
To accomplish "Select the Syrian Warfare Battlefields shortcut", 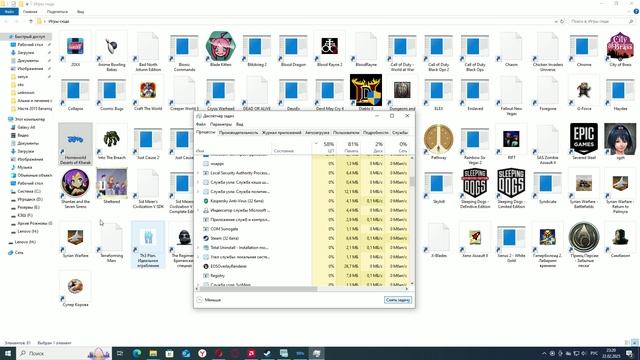I will click(584, 189).
